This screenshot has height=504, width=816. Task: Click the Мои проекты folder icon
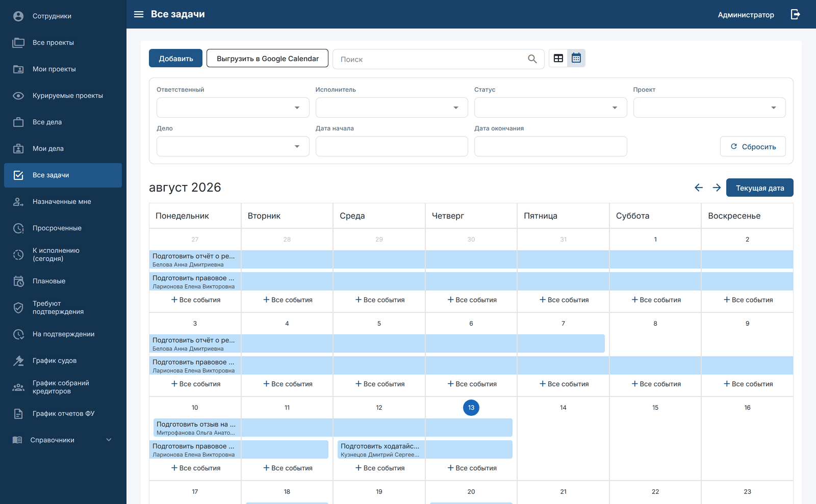coord(18,69)
